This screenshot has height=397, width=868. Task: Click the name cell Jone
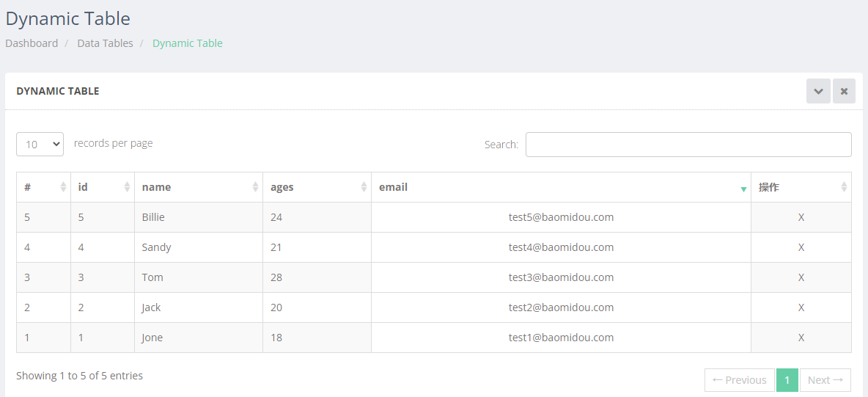coord(199,337)
